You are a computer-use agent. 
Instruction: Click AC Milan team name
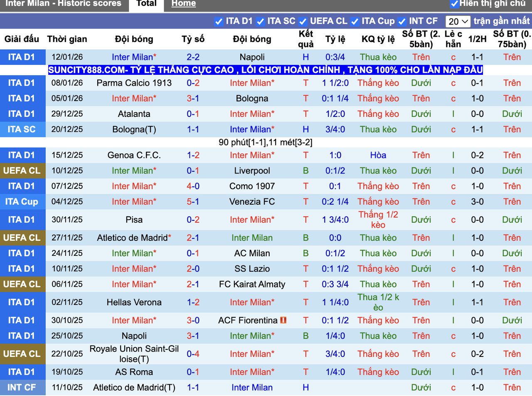pyautogui.click(x=252, y=253)
